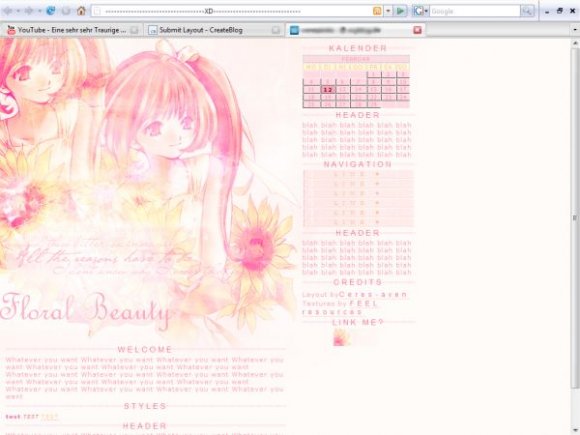Click the LINK ME? heading text
The height and width of the screenshot is (435, 580).
coord(358,322)
